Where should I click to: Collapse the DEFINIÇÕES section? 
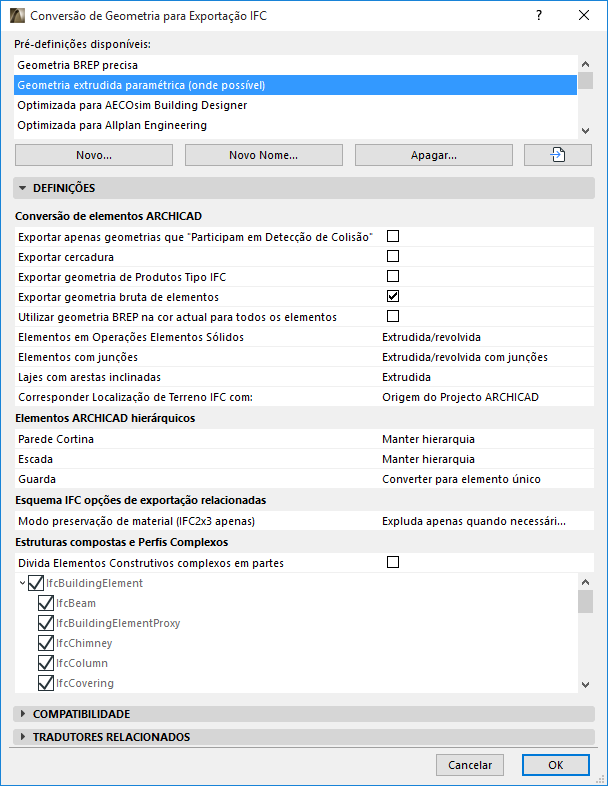coord(22,187)
